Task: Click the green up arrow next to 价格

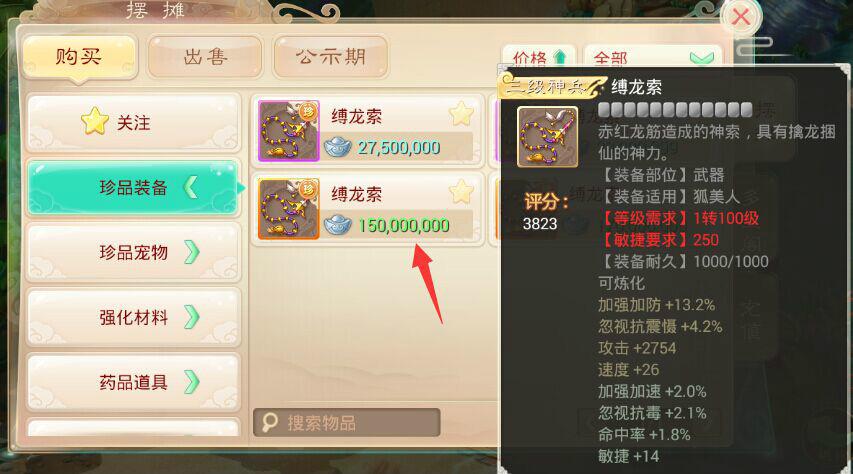Action: 559,57
